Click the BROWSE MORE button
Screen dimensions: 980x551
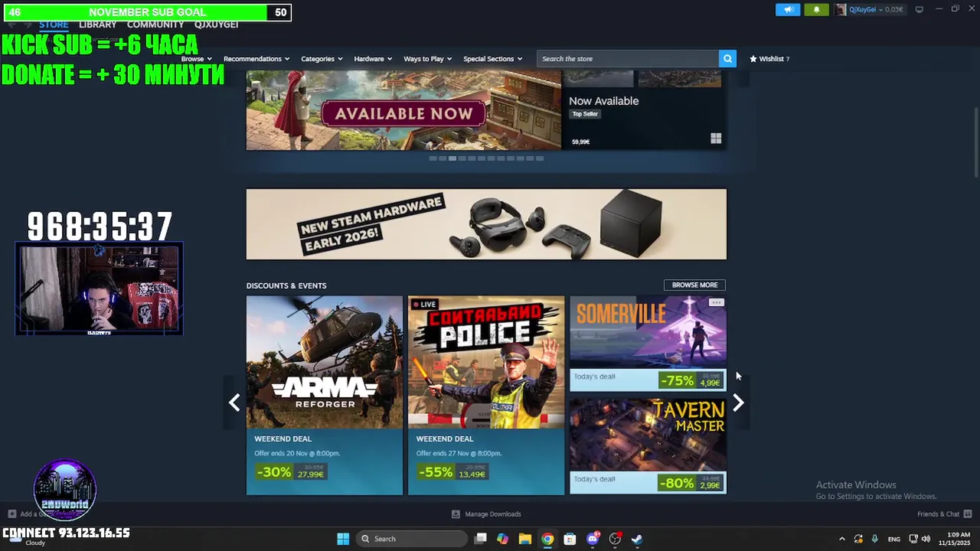(694, 285)
